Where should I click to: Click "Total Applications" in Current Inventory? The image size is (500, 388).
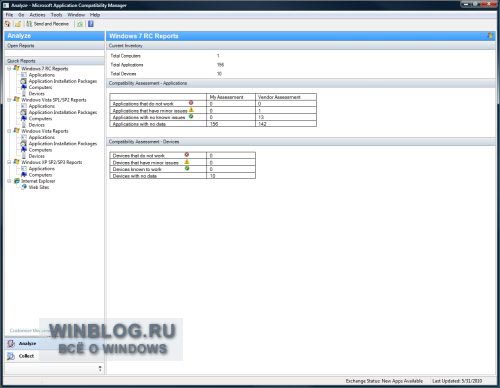[127, 65]
